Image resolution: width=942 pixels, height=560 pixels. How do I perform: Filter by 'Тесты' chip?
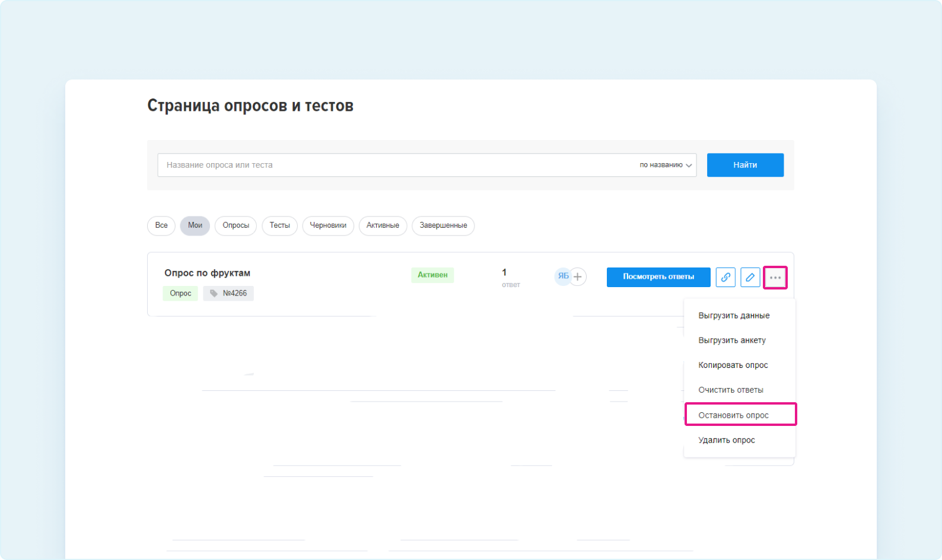[279, 225]
